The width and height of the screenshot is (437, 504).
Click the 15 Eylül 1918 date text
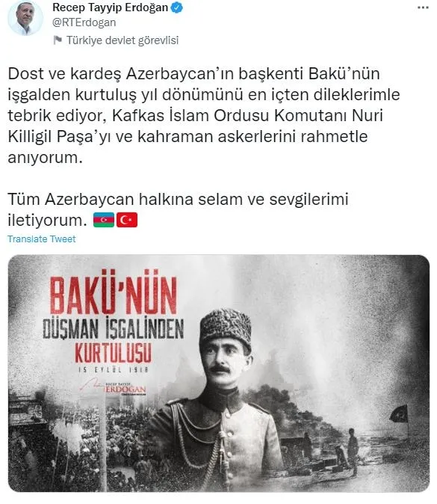pyautogui.click(x=114, y=370)
